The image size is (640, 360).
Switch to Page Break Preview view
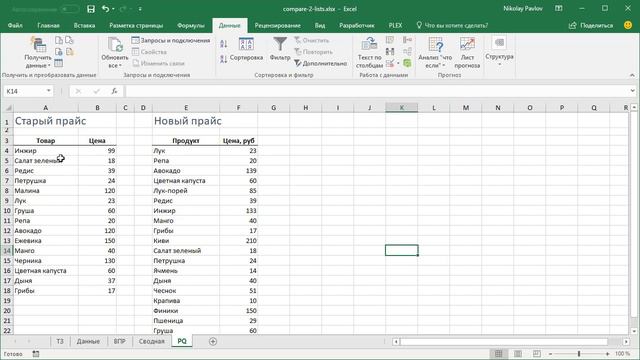537,354
